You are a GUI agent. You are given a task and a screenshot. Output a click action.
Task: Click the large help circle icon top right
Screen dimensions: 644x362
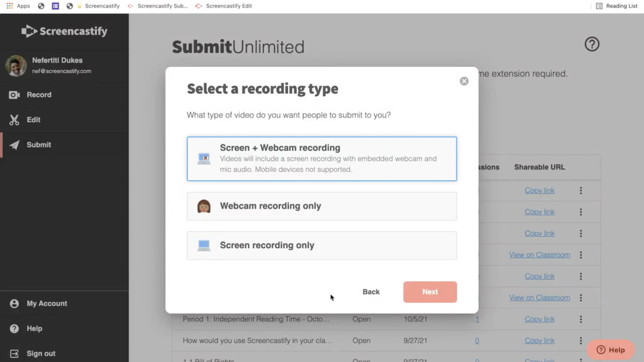click(x=592, y=44)
